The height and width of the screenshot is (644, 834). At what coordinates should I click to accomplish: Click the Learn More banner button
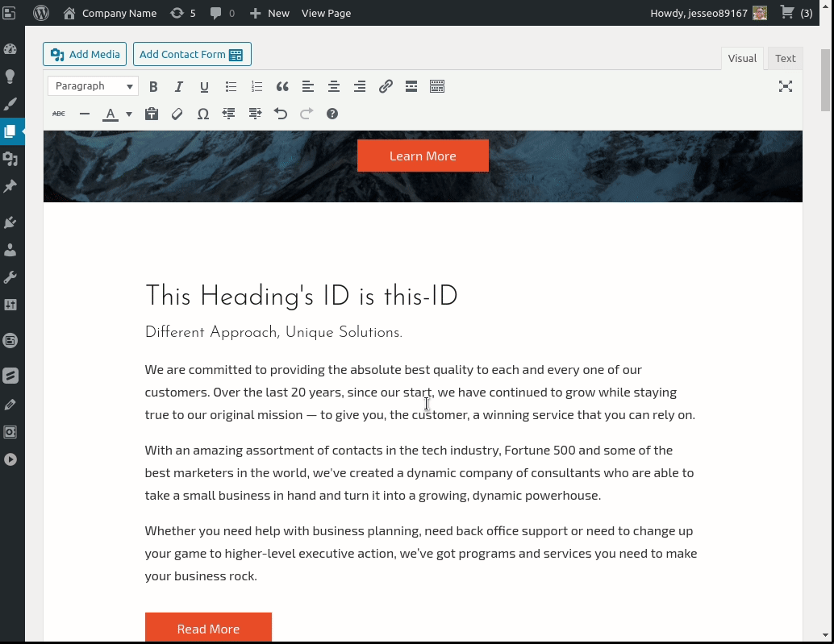pyautogui.click(x=423, y=156)
